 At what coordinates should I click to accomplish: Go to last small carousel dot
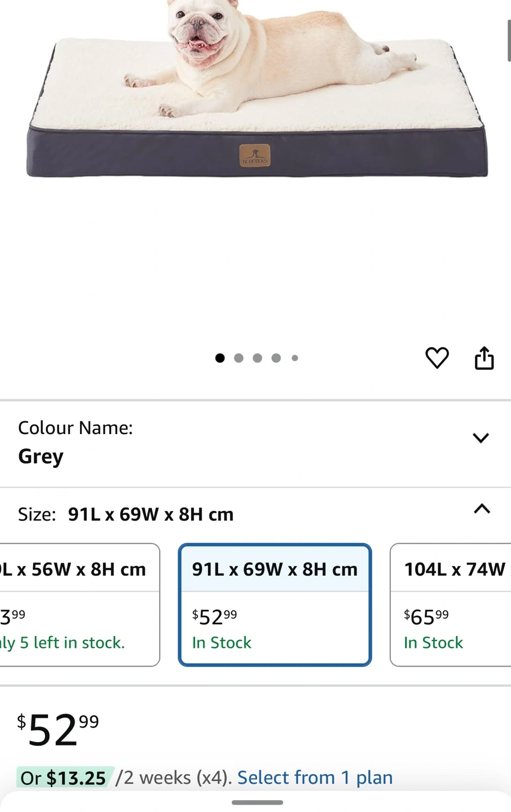pyautogui.click(x=294, y=358)
